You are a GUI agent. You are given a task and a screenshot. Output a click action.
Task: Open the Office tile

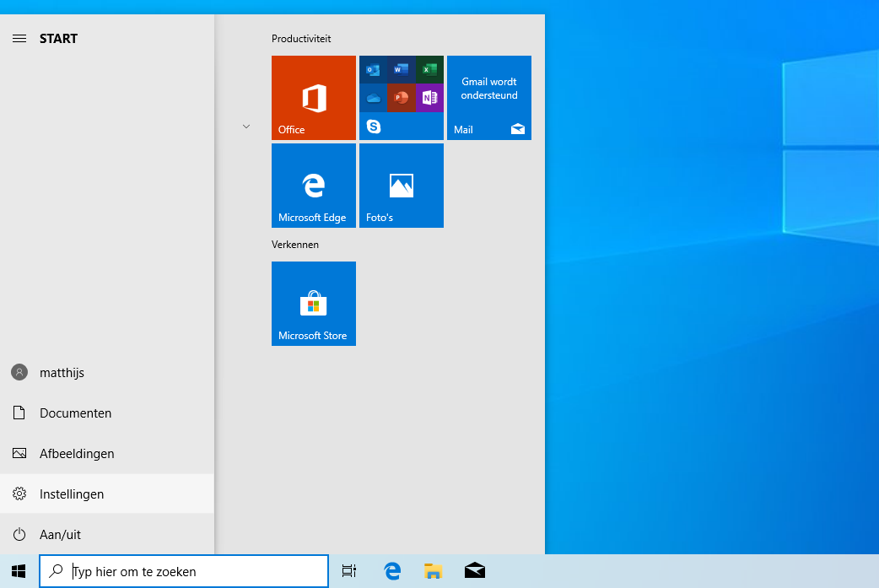pyautogui.click(x=313, y=98)
